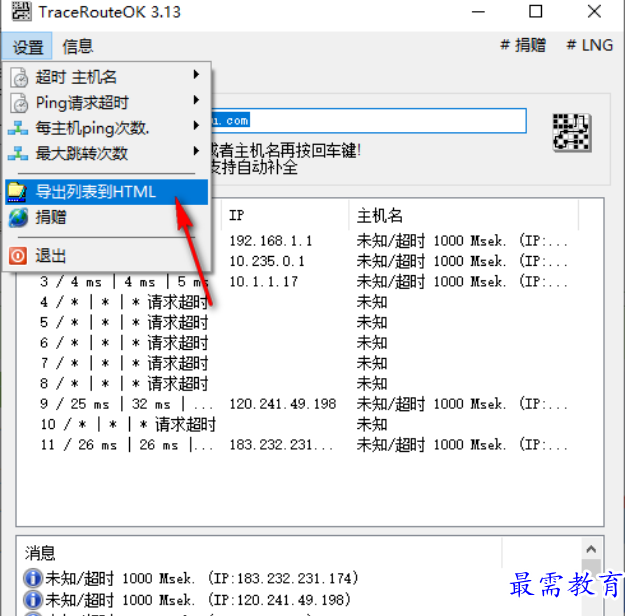
Task: Click the TraceRouteOK app icon in title bar
Action: click(21, 11)
